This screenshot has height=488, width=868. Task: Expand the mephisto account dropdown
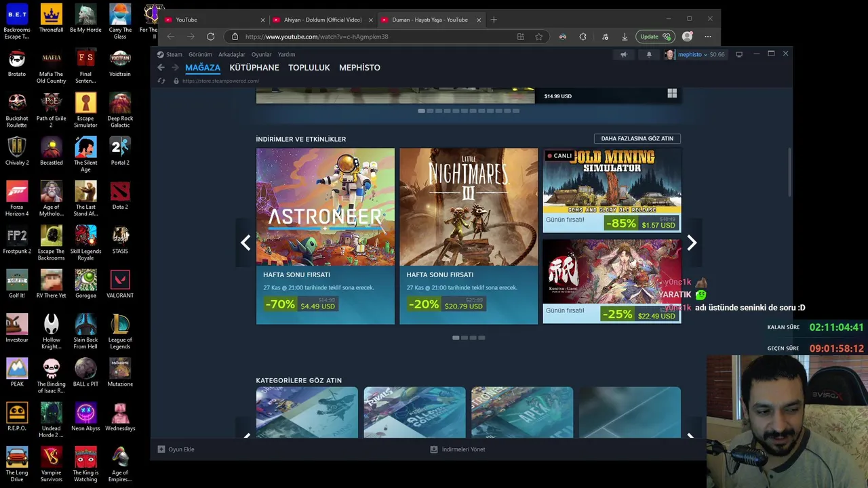(694, 54)
